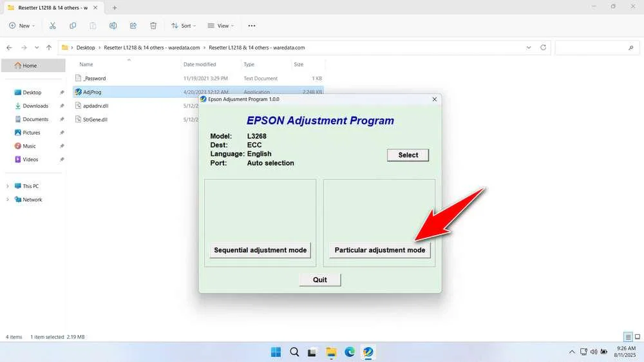The image size is (644, 362).
Task: Click Sequential adjustment mode button
Action: click(260, 250)
